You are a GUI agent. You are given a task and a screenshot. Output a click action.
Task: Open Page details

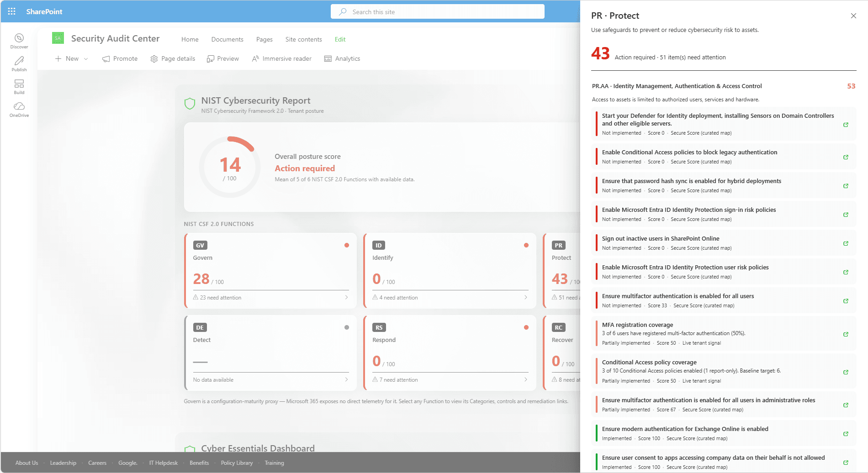(x=173, y=58)
